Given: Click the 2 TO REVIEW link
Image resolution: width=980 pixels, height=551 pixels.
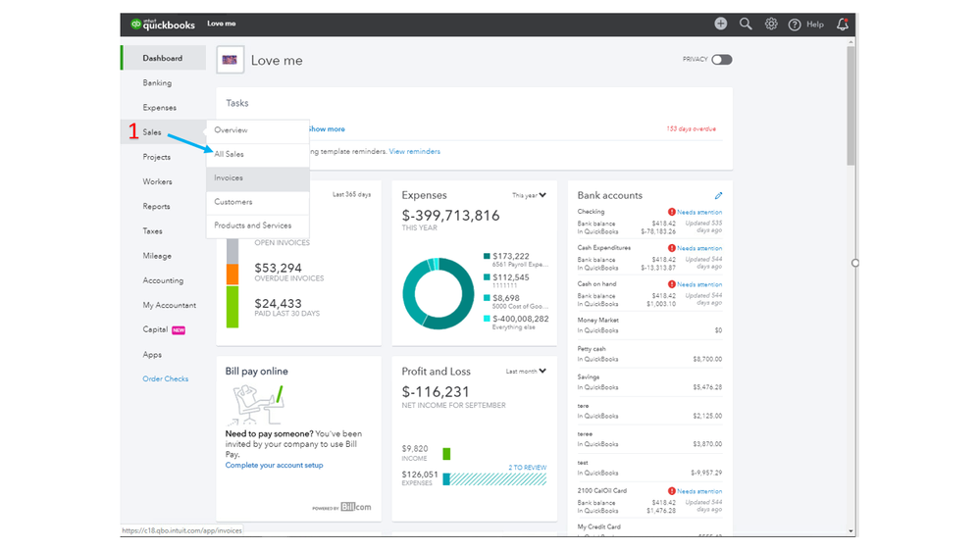Looking at the screenshot, I should (x=528, y=468).
